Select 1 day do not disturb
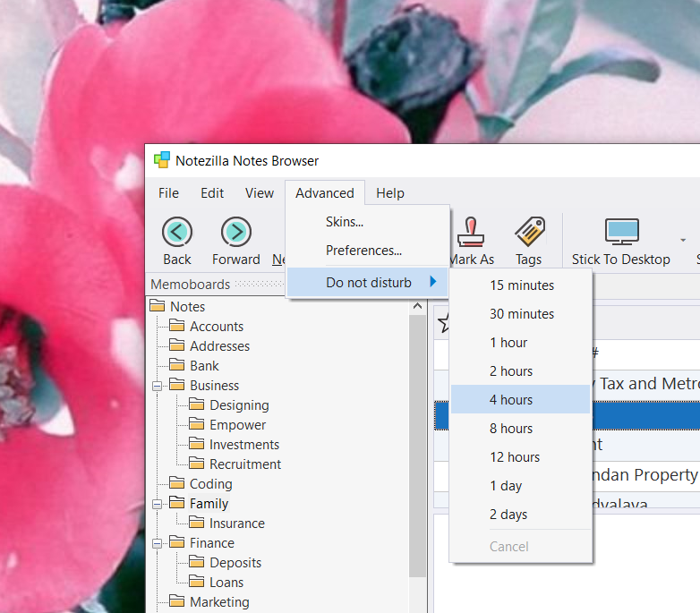 tap(521, 485)
